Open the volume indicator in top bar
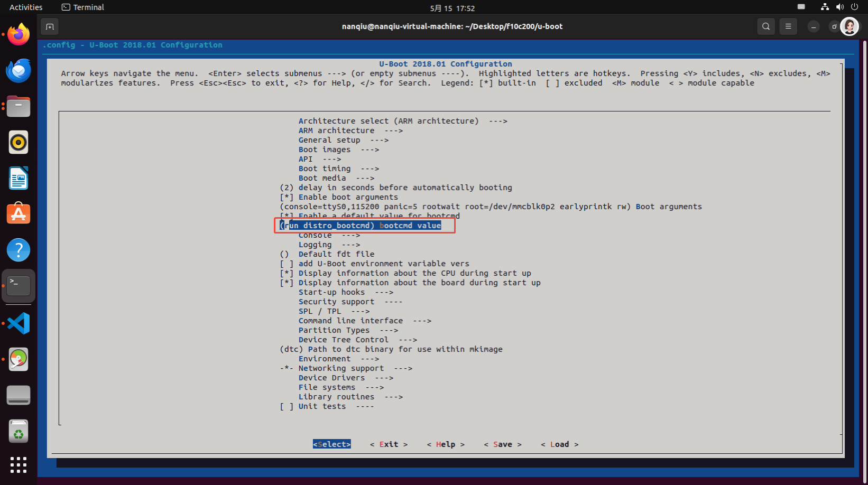Screen dimensions: 868x485 (x=839, y=7)
